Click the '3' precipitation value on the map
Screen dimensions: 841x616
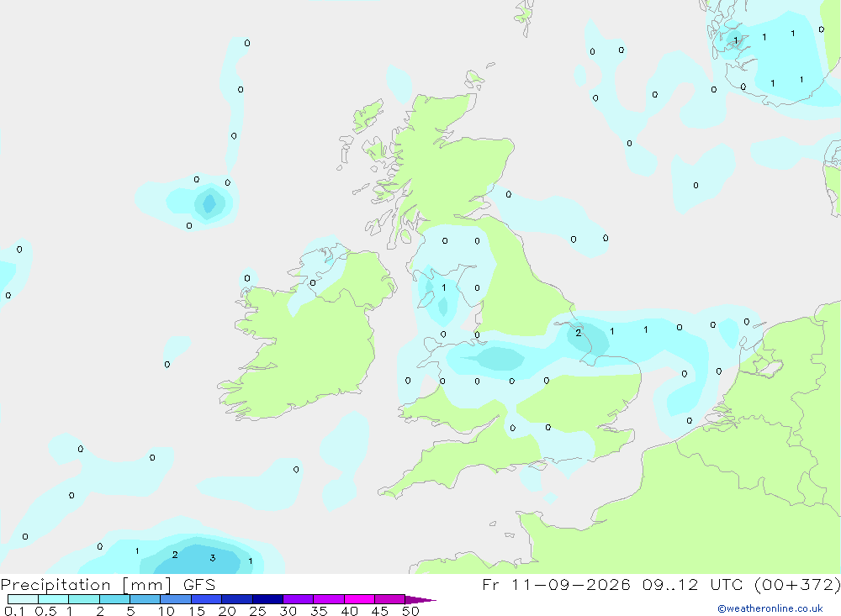pyautogui.click(x=213, y=558)
